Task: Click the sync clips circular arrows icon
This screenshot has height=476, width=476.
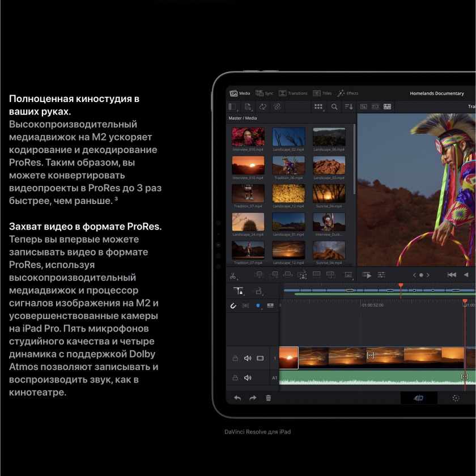Action: coord(262,107)
